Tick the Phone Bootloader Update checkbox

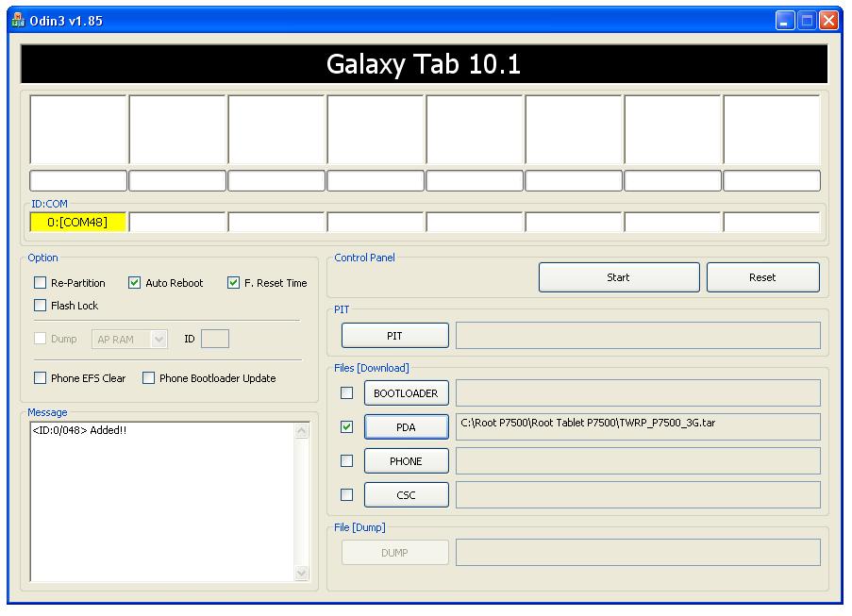148,378
